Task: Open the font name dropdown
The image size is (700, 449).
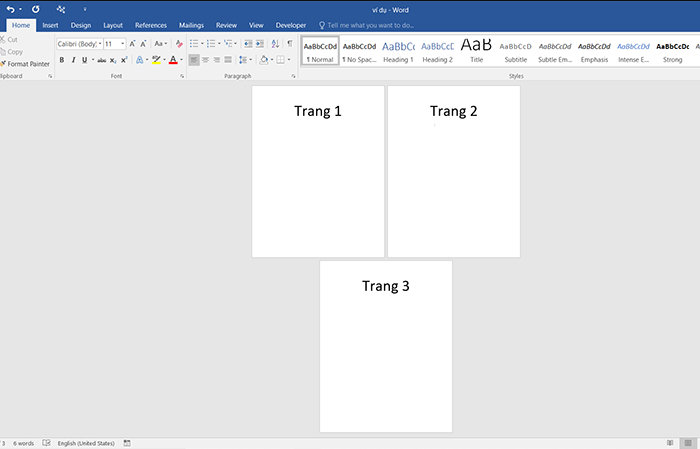Action: pyautogui.click(x=100, y=44)
